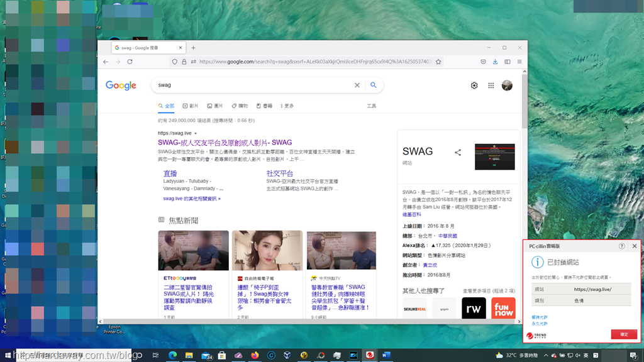Open the ETtoday news headline link
The height and width of the screenshot is (362, 644).
(x=189, y=297)
